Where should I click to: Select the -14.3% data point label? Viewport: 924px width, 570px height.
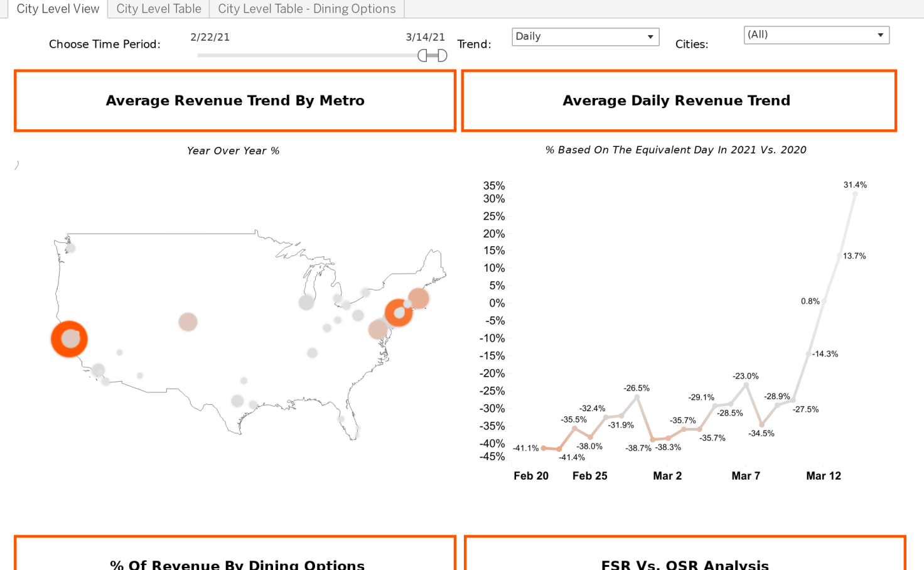click(825, 354)
